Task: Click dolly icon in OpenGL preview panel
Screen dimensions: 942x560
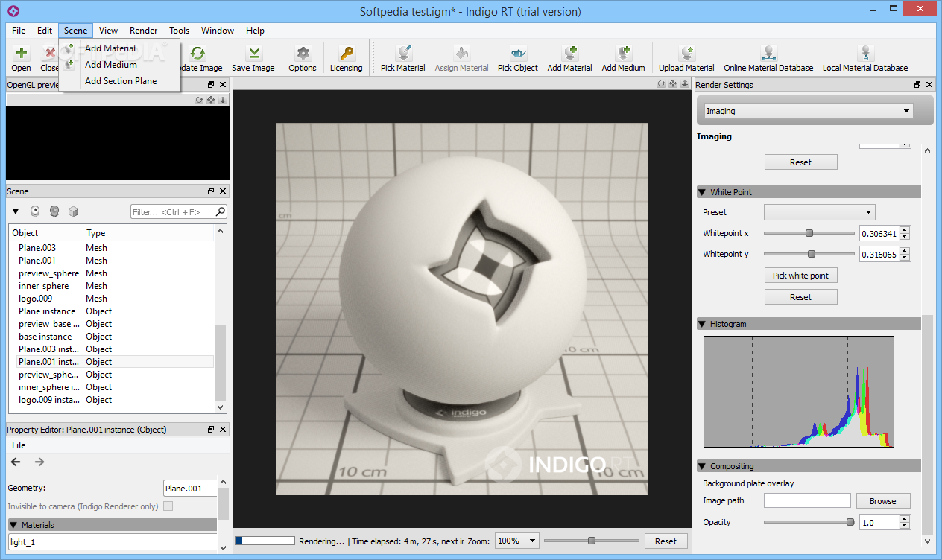Action: (223, 100)
